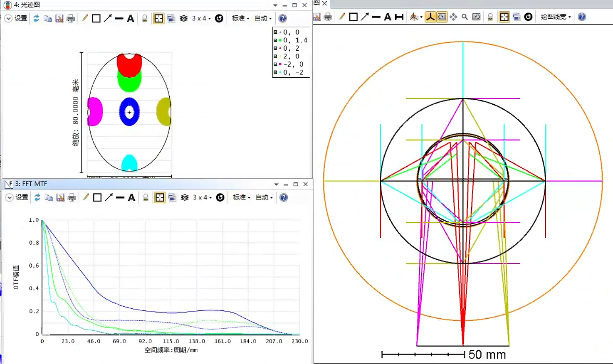613x364 pixels.
Task: Click the pencil annotate icon in the FFT MTF toolbar
Action: [x=86, y=197]
